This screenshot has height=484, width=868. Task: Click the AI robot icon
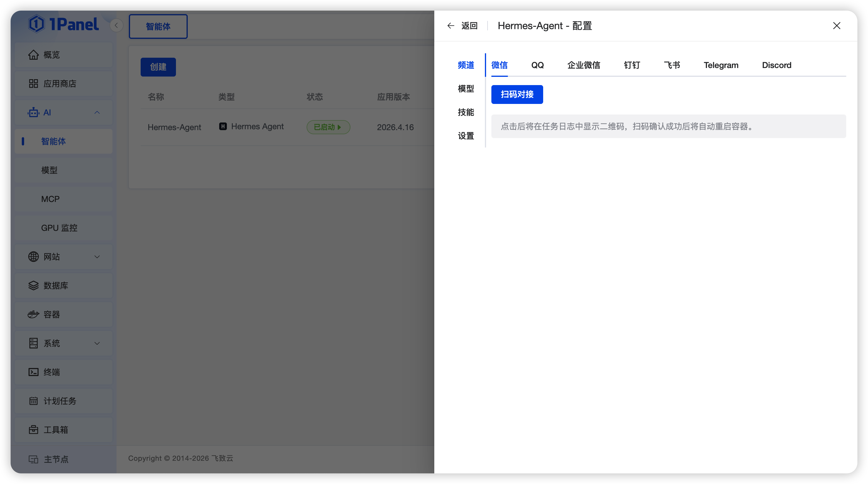coord(33,112)
